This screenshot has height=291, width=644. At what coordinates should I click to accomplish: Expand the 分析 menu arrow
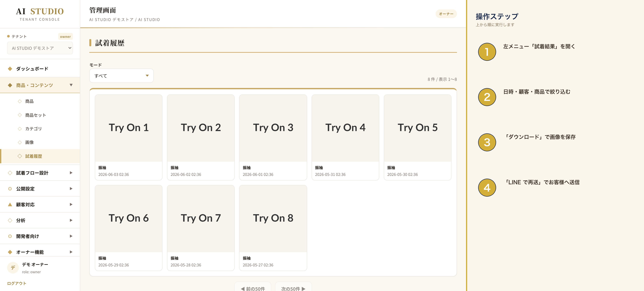click(x=71, y=220)
